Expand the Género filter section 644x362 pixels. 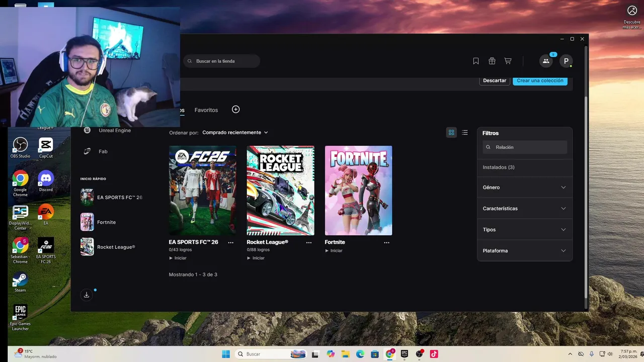click(524, 187)
